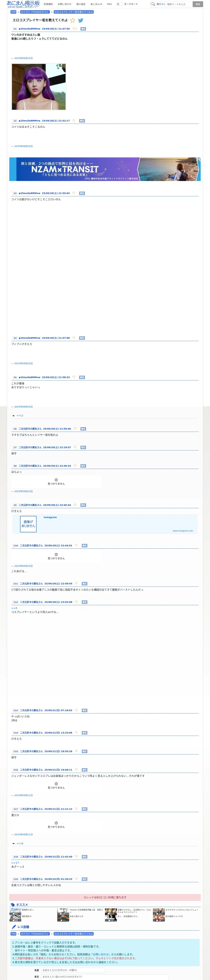The image size is (210, 980).
Task: Toggle the ダークモード switch
Action: click(x=120, y=4)
